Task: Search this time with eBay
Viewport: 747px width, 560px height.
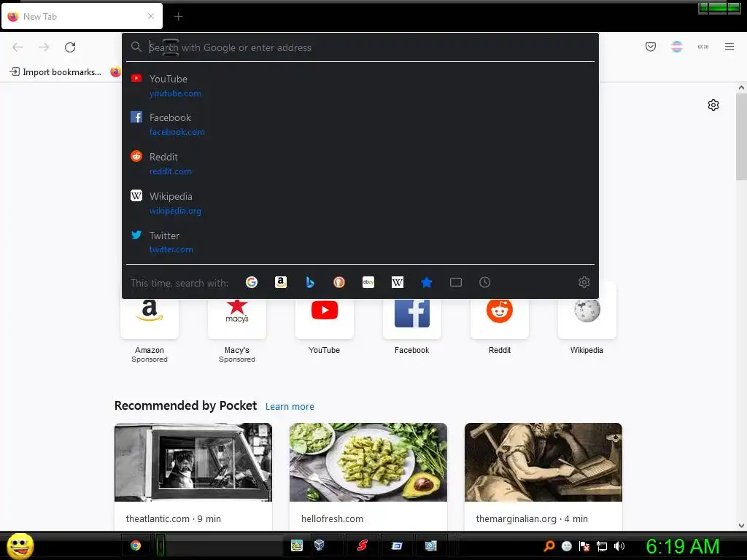Action: pos(368,282)
